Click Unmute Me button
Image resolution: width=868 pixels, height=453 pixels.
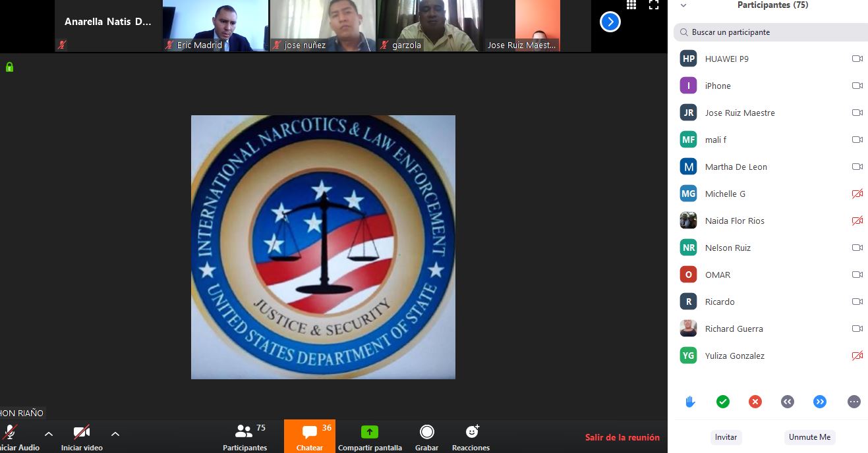click(810, 437)
